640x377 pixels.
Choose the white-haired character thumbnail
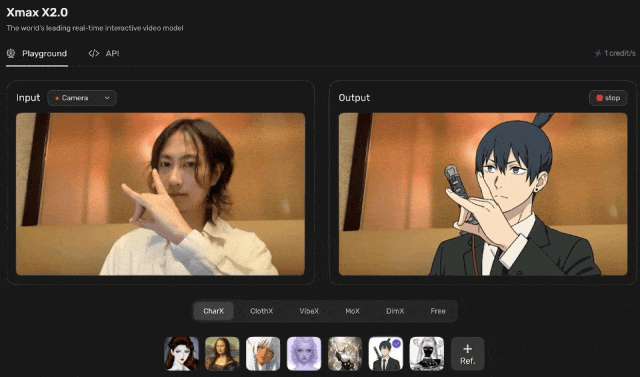263,353
